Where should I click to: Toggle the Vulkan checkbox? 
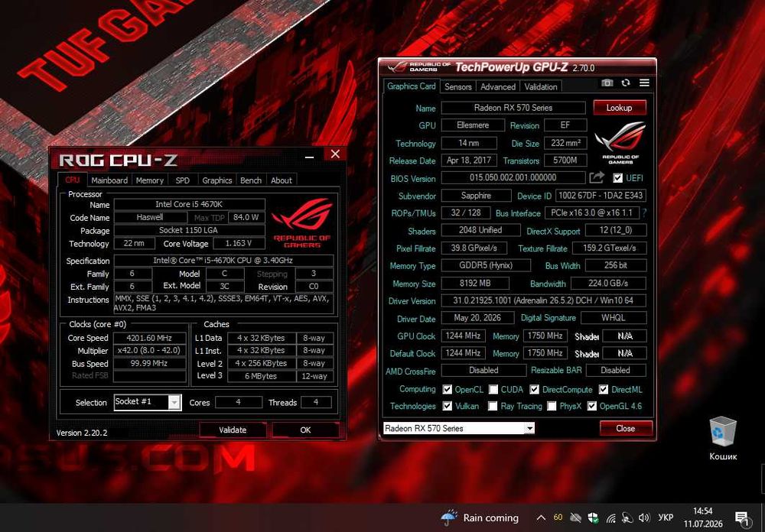(447, 406)
